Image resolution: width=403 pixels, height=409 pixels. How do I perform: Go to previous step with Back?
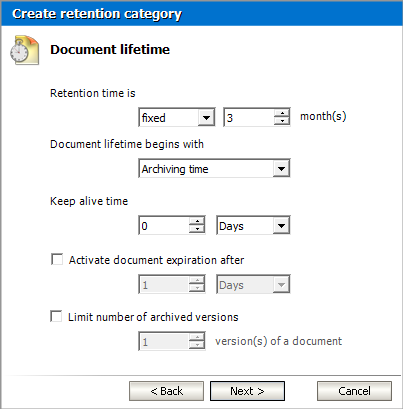tap(166, 391)
